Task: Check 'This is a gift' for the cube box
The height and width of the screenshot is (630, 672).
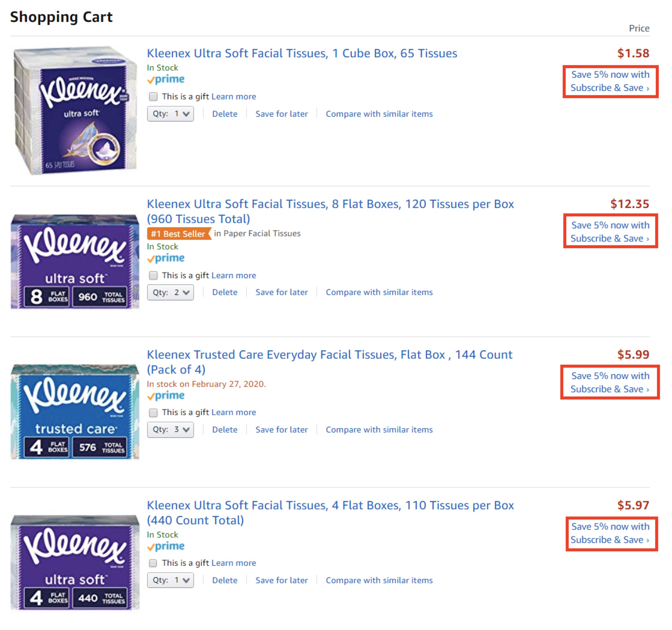Action: coord(153,96)
